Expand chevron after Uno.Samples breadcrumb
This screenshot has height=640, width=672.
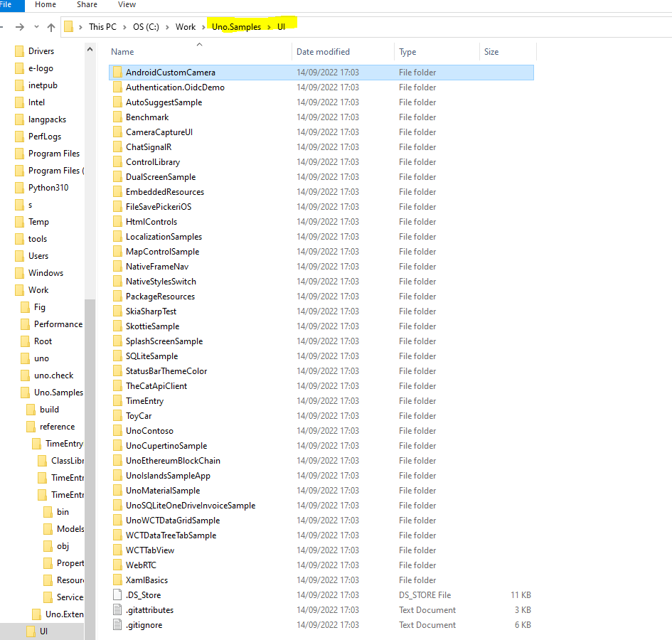(x=269, y=28)
